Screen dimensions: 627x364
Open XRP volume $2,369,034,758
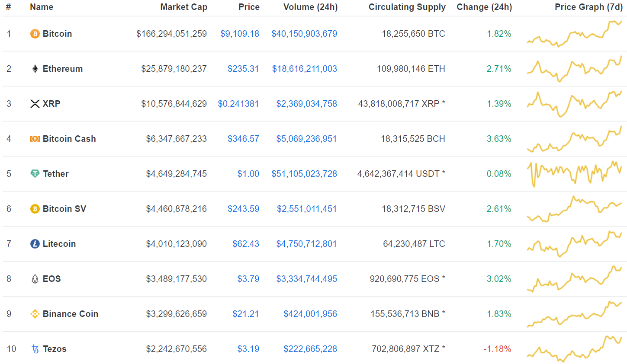coord(307,104)
